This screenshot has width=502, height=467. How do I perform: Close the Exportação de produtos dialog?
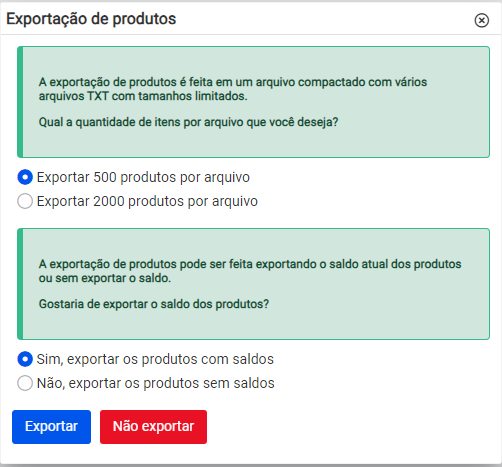click(x=481, y=20)
